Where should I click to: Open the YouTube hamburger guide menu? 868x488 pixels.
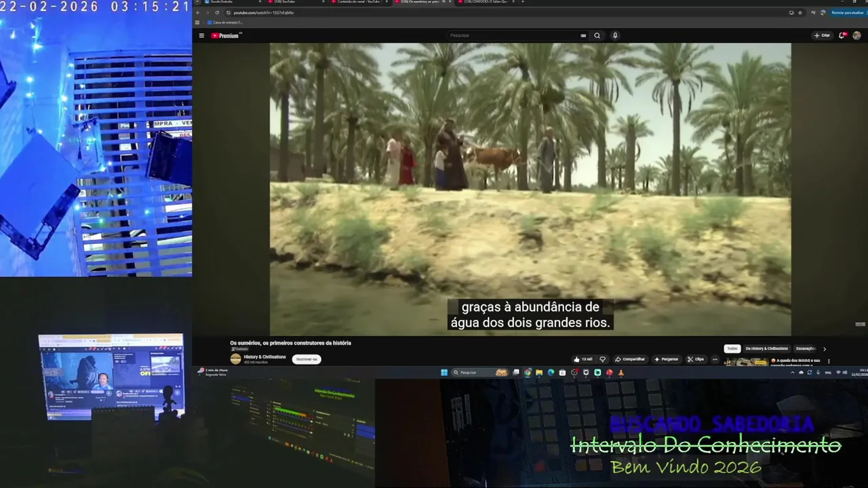click(201, 35)
